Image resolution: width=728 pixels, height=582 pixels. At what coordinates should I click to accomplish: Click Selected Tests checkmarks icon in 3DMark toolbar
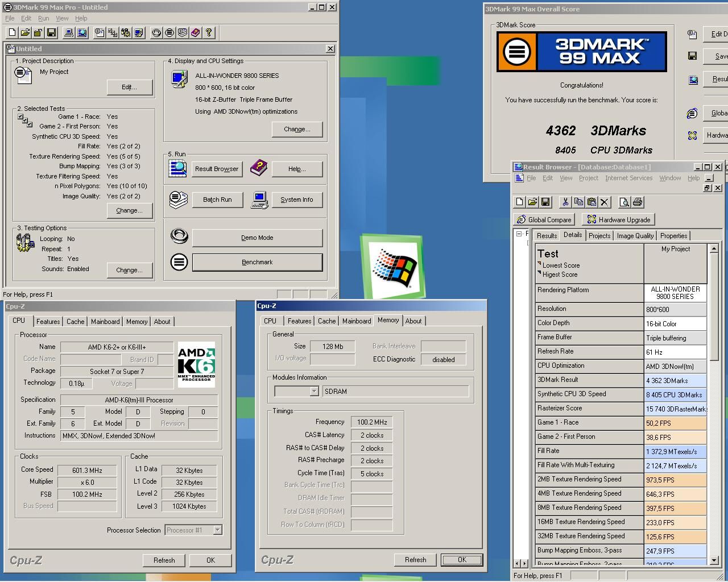coord(113,33)
